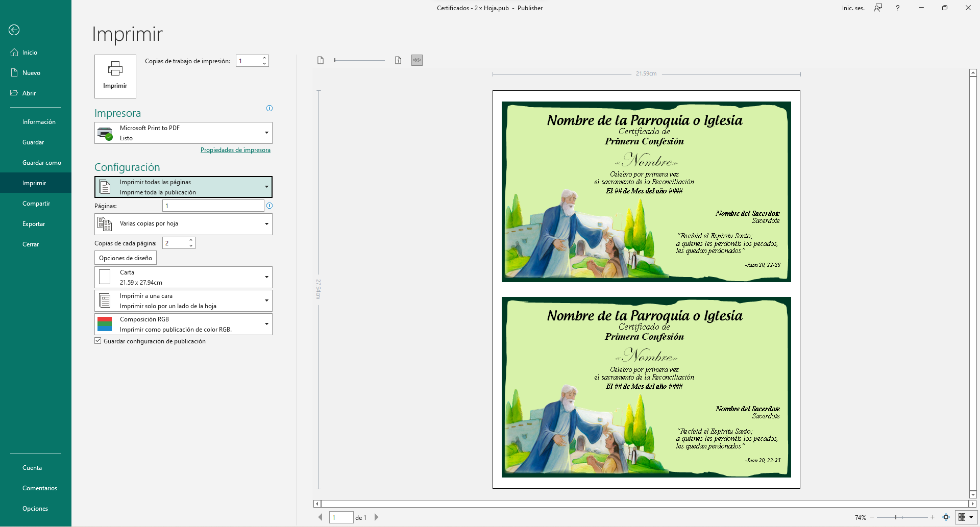Click the printer info icon beside Impresora

(x=269, y=108)
